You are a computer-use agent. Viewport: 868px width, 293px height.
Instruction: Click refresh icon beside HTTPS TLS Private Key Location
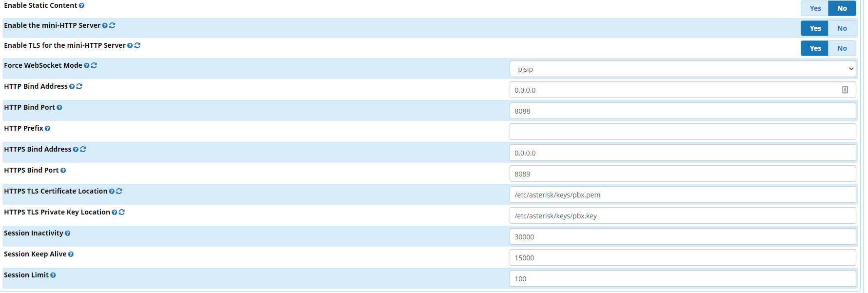[x=122, y=212]
